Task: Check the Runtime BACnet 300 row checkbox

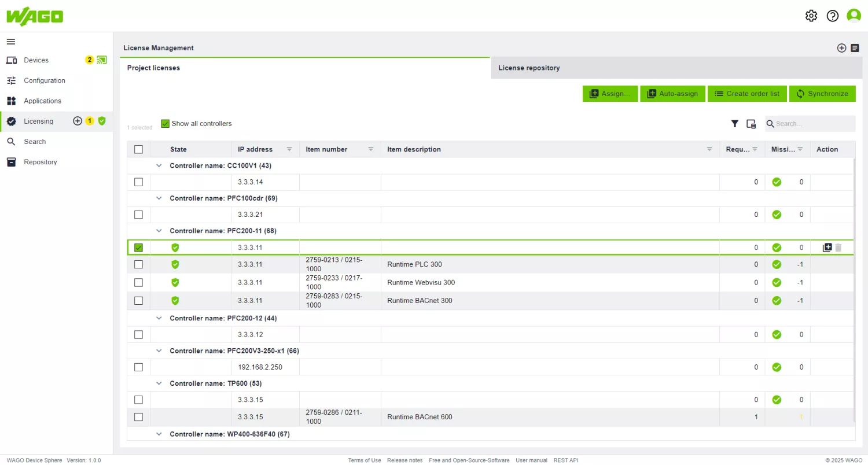Action: click(138, 300)
